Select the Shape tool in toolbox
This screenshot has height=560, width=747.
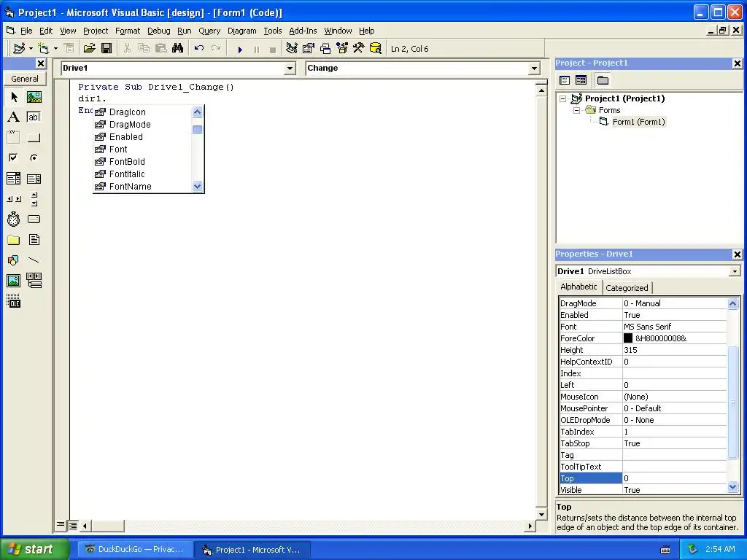[14, 260]
